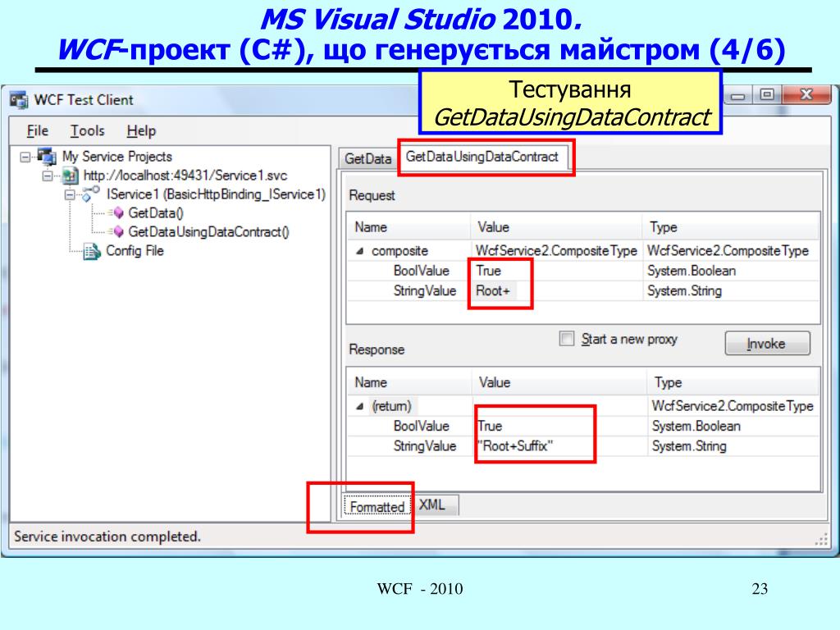This screenshot has width=840, height=630.
Task: Collapse the IService1 BasicHttpBinding node
Action: (x=70, y=194)
